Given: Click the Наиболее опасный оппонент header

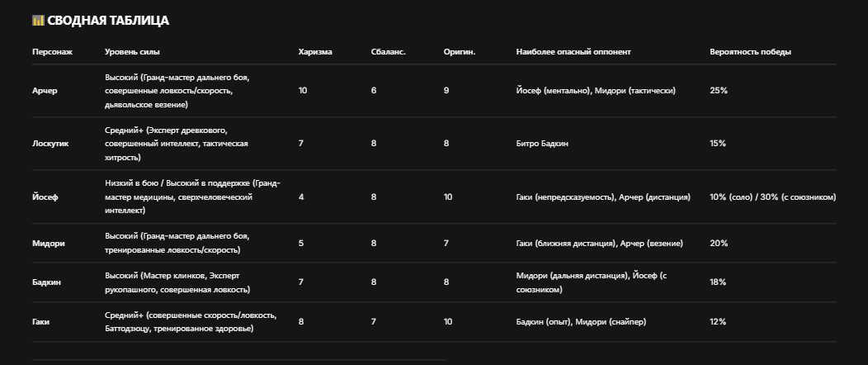Looking at the screenshot, I should click(x=573, y=52).
